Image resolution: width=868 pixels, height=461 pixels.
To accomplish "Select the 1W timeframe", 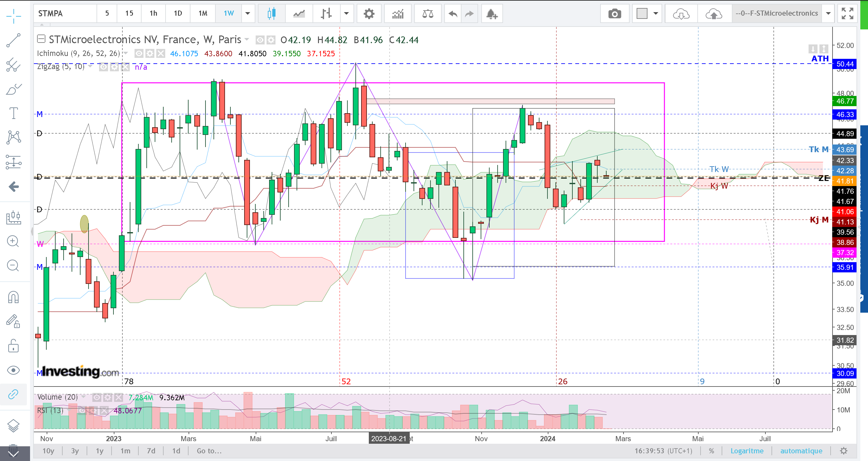I will [x=229, y=13].
